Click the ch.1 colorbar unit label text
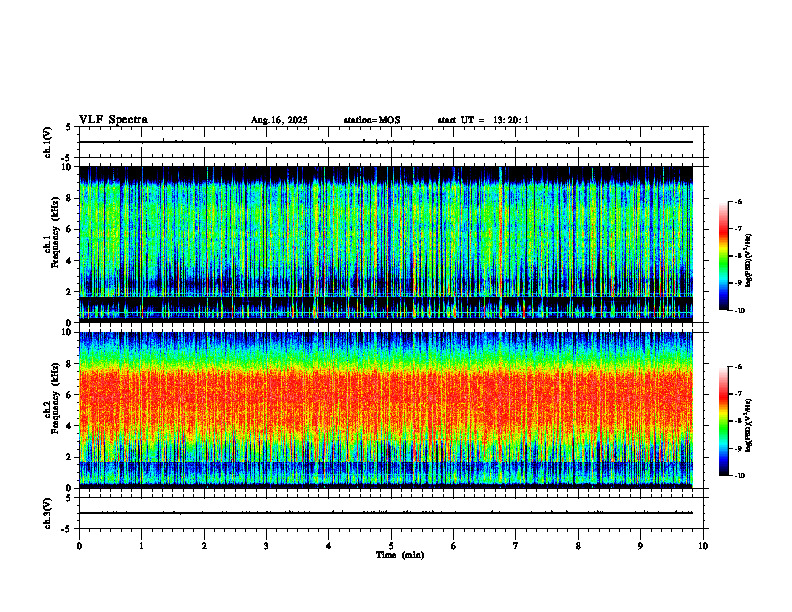 (749, 261)
